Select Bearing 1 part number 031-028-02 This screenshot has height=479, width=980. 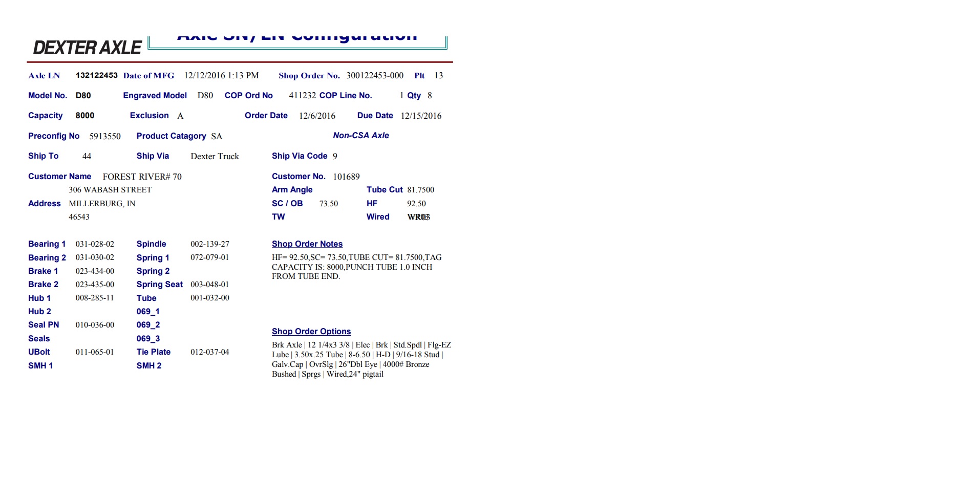point(95,244)
